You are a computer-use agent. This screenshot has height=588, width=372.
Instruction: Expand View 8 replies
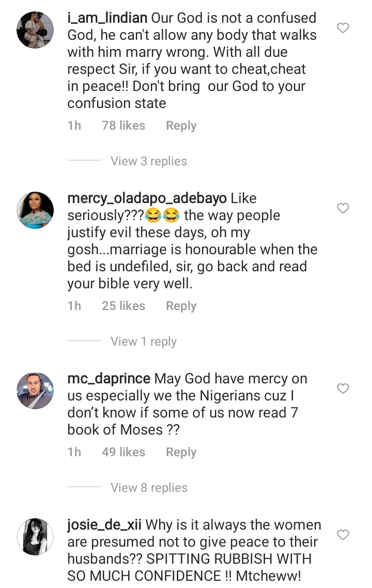149,488
